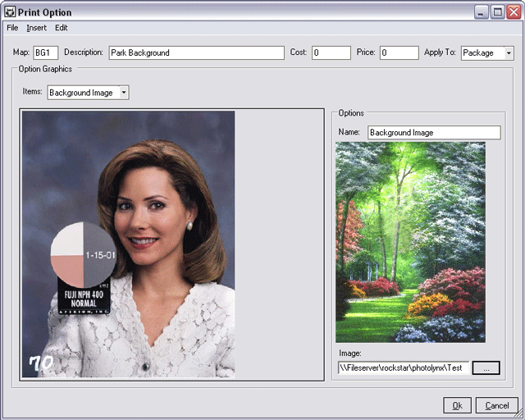Click the browse button for image path
This screenshot has height=420, width=525.
(x=486, y=368)
